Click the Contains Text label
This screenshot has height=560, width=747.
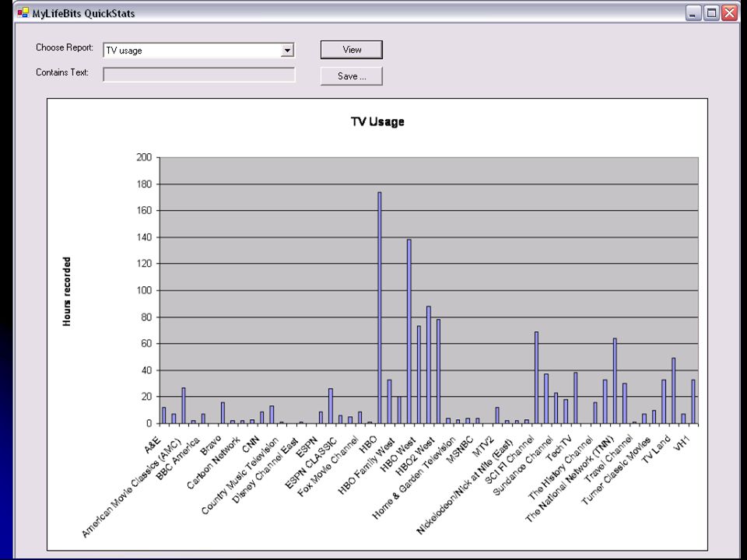click(x=62, y=72)
